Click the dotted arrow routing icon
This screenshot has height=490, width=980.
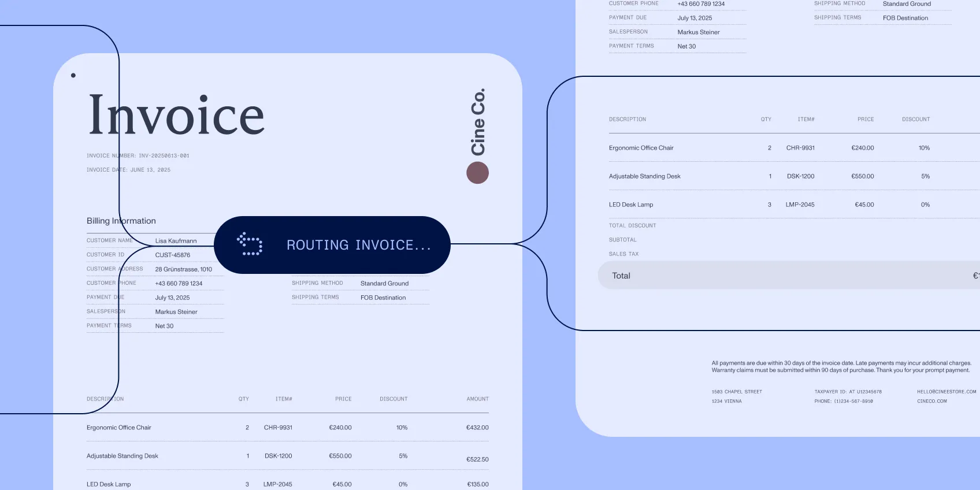250,244
